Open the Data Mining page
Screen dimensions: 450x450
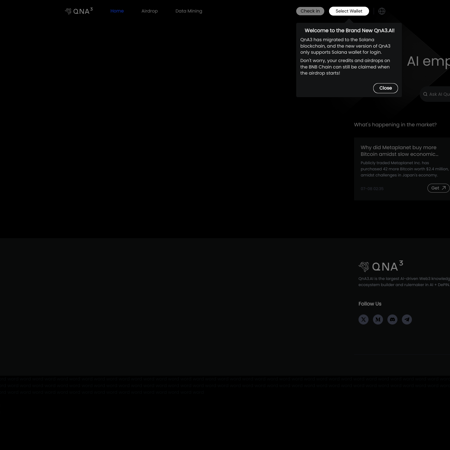(x=189, y=11)
